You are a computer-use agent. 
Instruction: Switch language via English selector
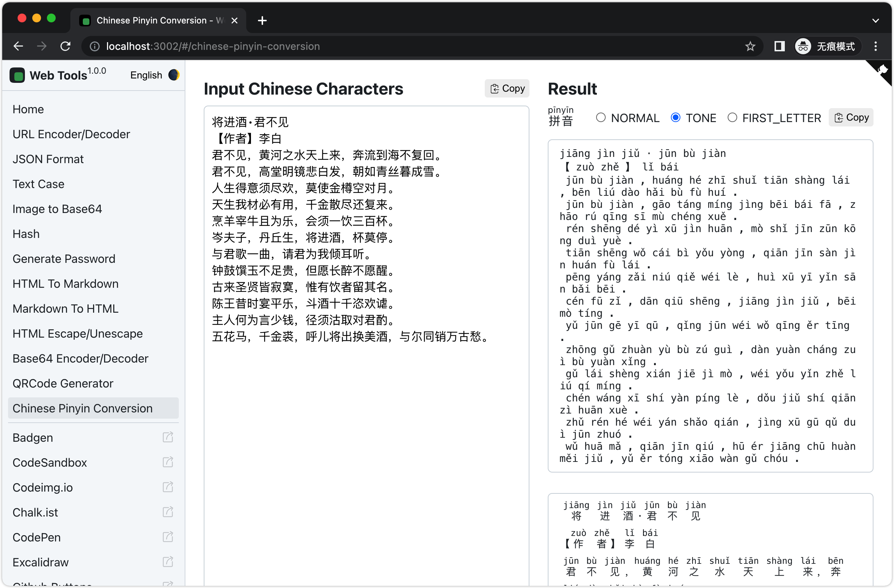click(x=146, y=75)
